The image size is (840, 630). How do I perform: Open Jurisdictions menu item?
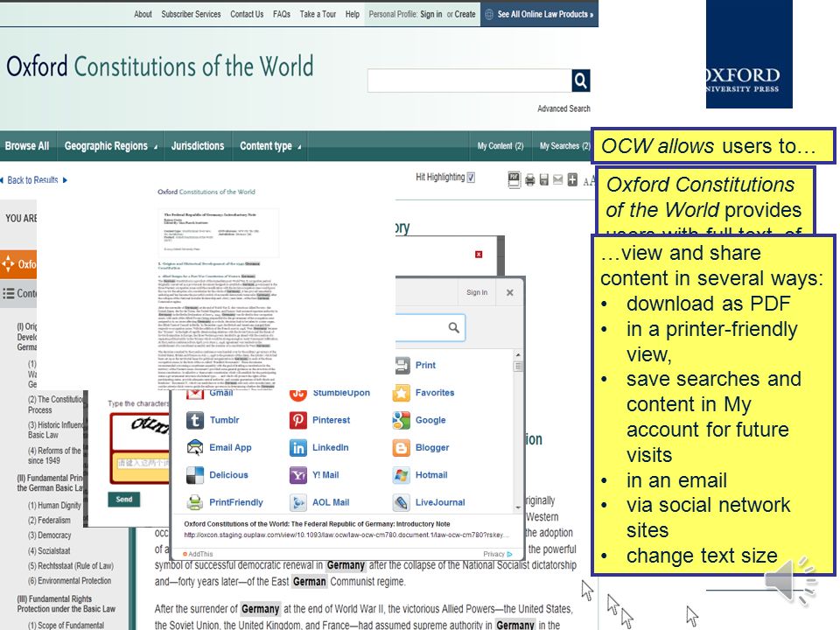(x=198, y=146)
